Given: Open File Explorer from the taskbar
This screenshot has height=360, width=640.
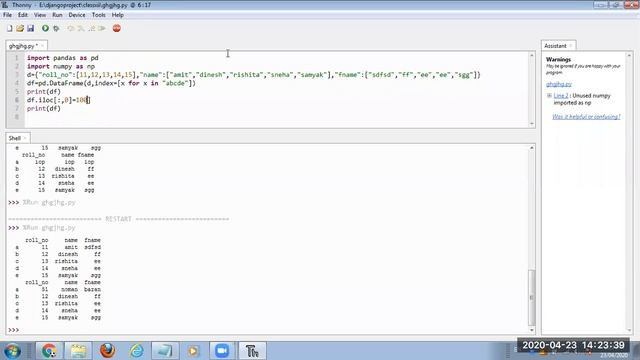Looking at the screenshot, I should (x=78, y=351).
